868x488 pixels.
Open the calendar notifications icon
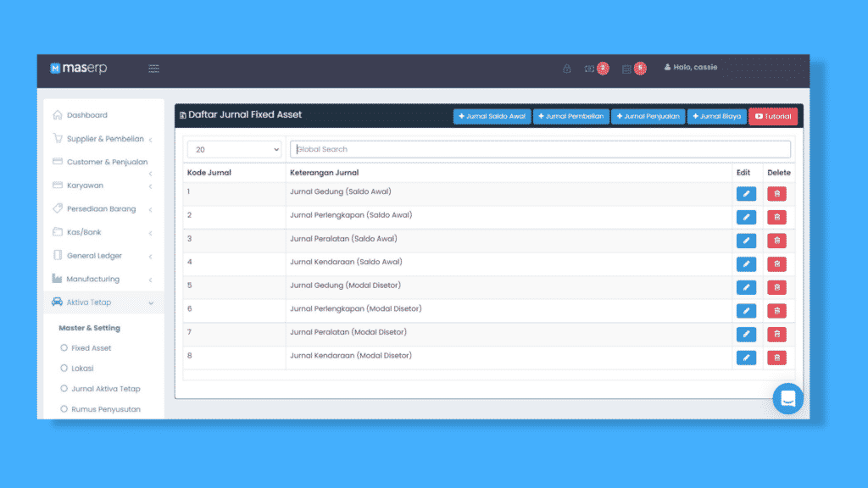click(x=627, y=69)
